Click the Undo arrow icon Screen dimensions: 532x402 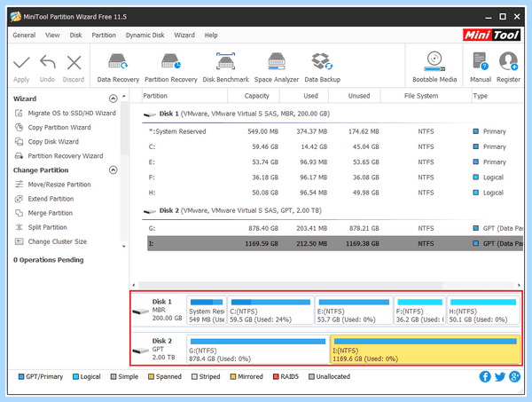click(48, 62)
